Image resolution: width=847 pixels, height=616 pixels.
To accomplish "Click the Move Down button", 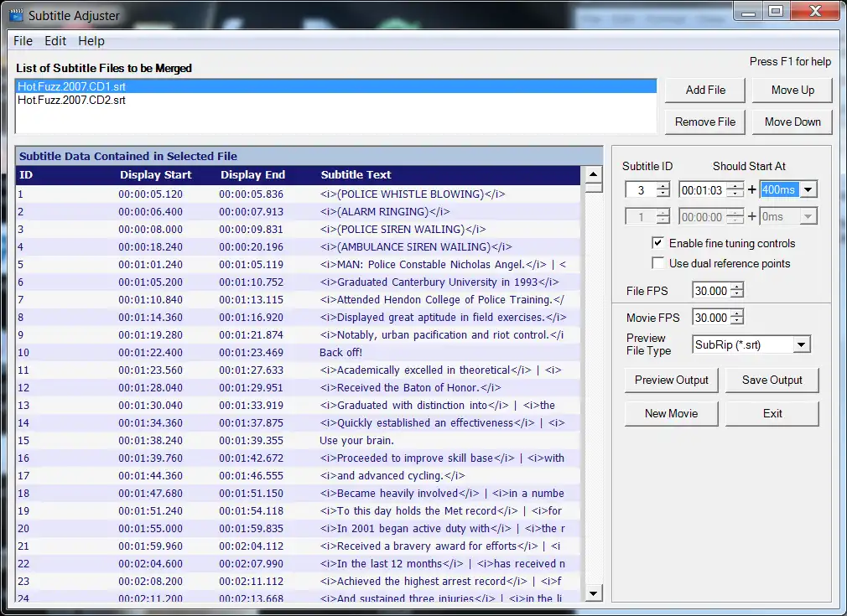I will [x=792, y=122].
